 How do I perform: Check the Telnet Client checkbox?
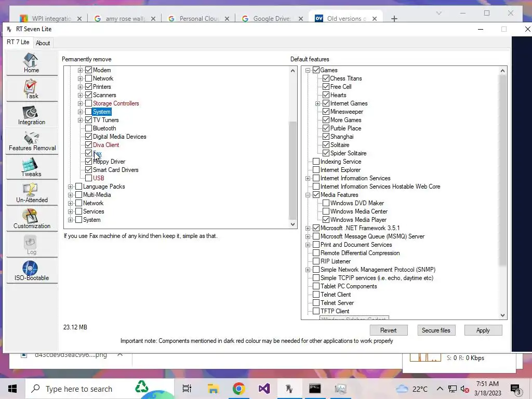tap(316, 295)
